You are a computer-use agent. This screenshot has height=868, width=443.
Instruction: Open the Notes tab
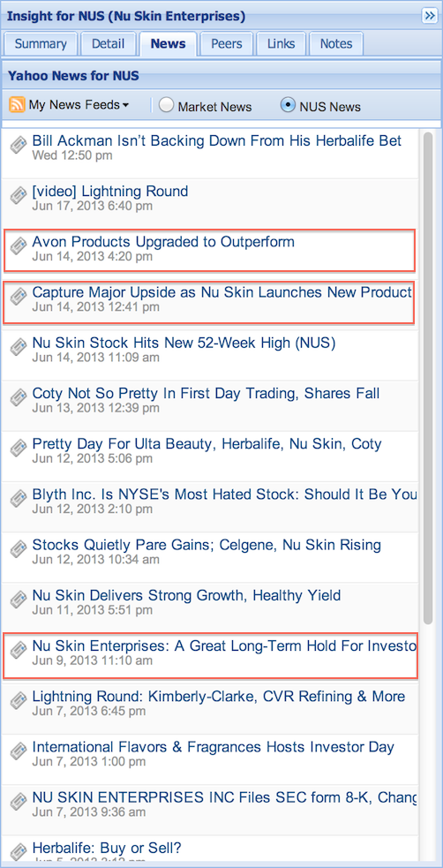pos(336,44)
